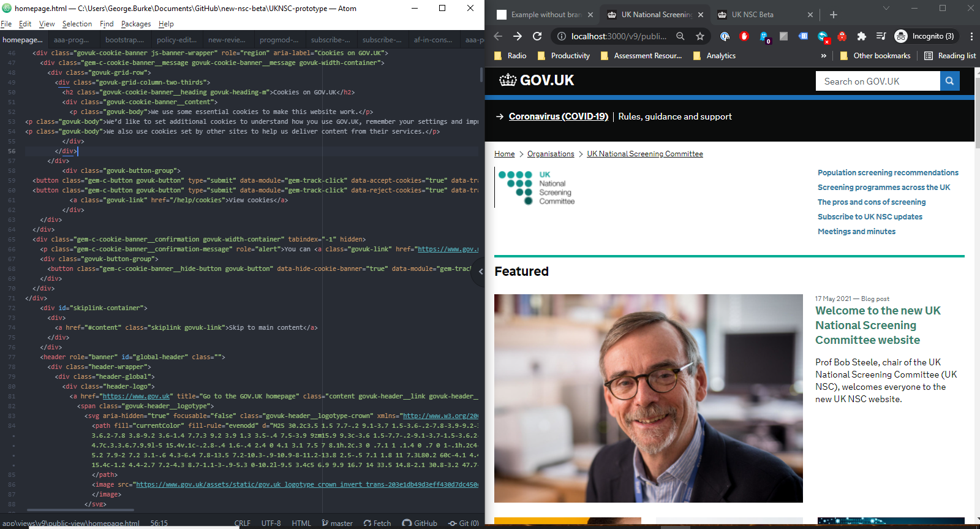Change the HTML grammar selector in Atom
This screenshot has width=980, height=529.
[301, 523]
